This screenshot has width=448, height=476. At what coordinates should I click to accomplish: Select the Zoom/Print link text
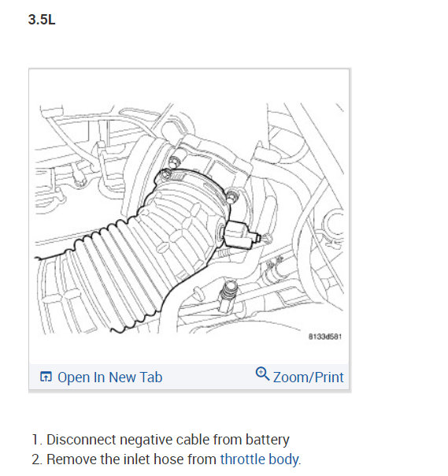tap(308, 377)
